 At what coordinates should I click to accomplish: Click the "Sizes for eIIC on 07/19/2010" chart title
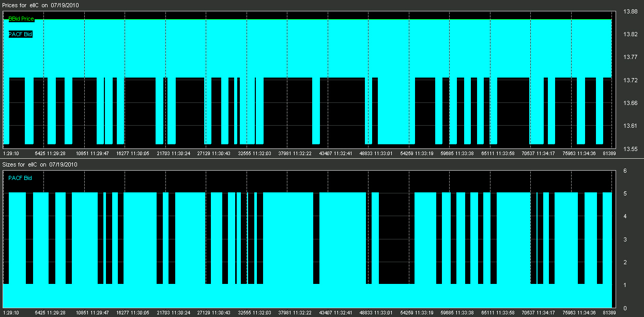[40, 164]
